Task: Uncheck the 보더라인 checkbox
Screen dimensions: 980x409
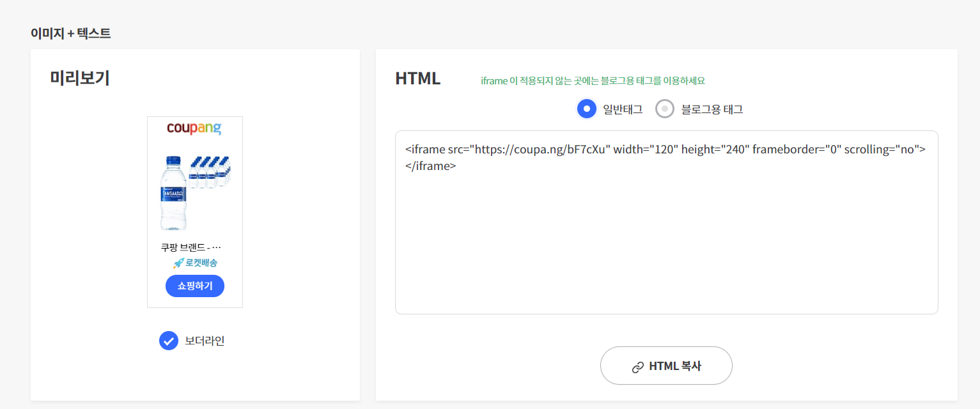Action: click(x=169, y=341)
